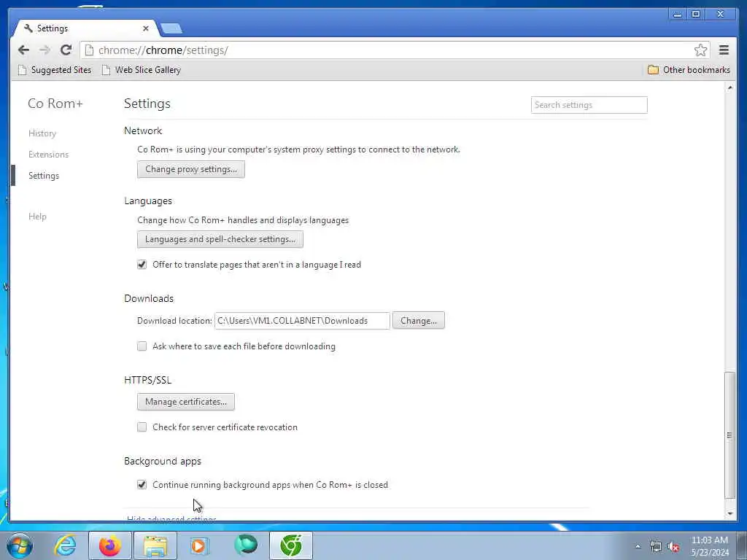Open Languages and spell-checker settings

coord(220,239)
